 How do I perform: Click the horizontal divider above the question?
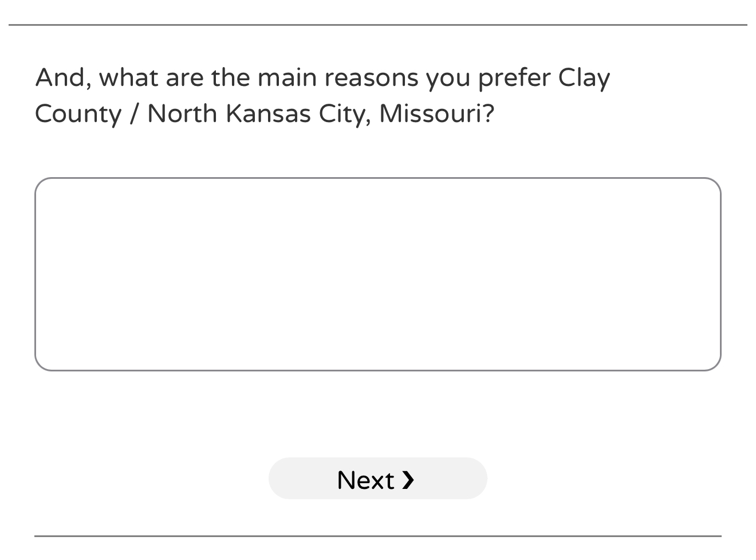[x=377, y=25]
